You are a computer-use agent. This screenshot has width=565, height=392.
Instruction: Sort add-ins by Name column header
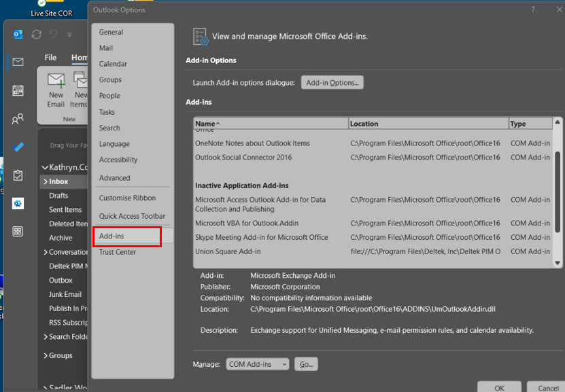pyautogui.click(x=271, y=124)
